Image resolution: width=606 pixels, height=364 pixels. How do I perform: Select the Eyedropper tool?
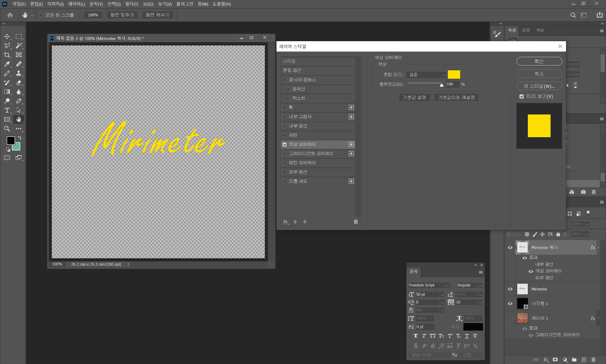click(x=7, y=64)
